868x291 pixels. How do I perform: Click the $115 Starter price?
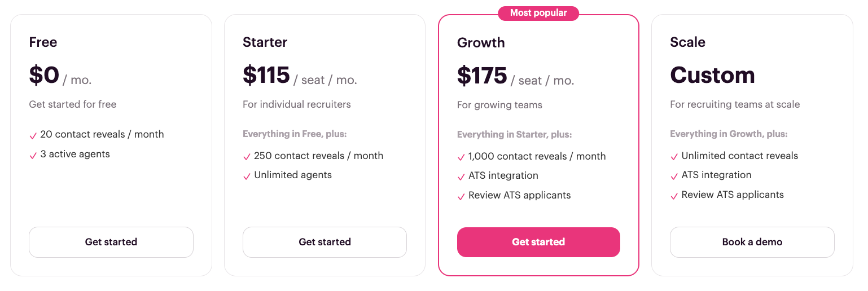[266, 76]
